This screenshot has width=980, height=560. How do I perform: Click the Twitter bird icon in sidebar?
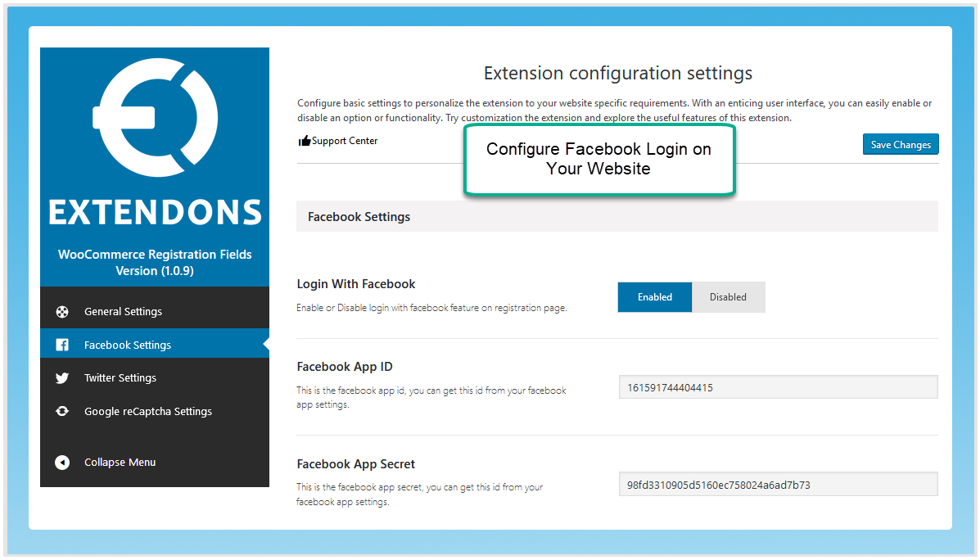click(62, 377)
